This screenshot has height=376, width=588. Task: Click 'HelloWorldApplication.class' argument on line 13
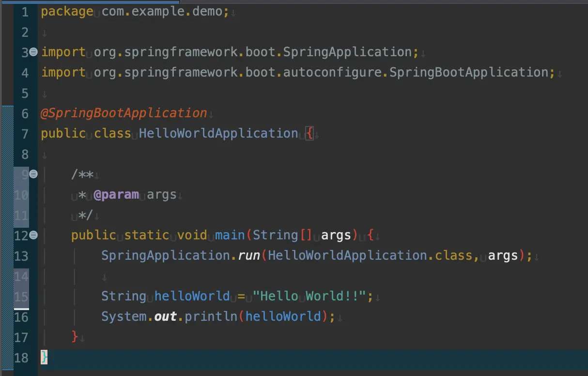point(370,255)
